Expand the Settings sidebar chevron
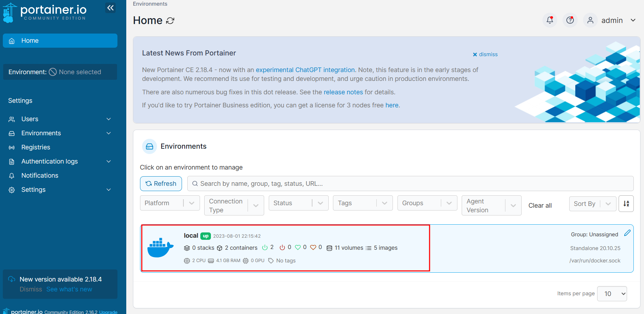Image resolution: width=644 pixels, height=314 pixels. click(x=109, y=190)
